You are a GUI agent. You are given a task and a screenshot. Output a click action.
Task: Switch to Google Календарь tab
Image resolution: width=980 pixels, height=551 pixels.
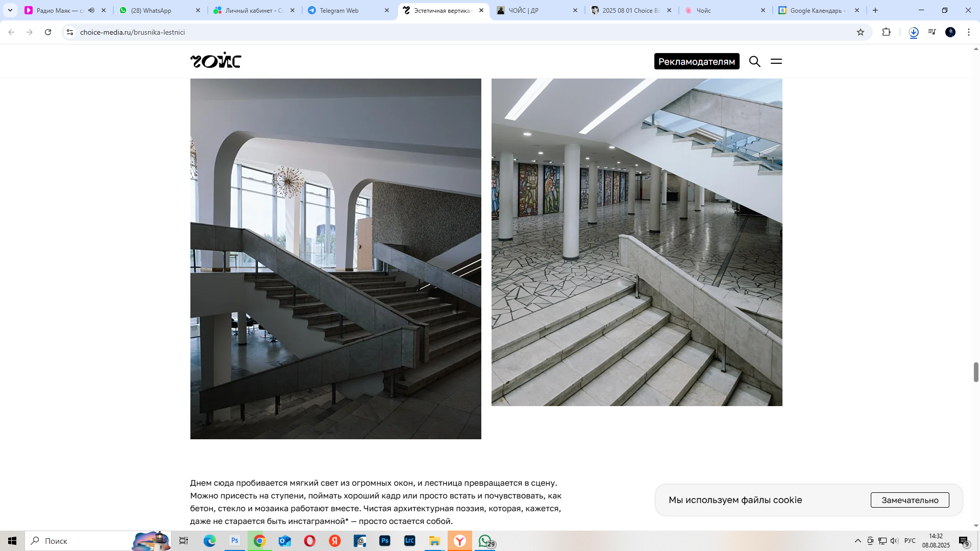tap(817, 10)
